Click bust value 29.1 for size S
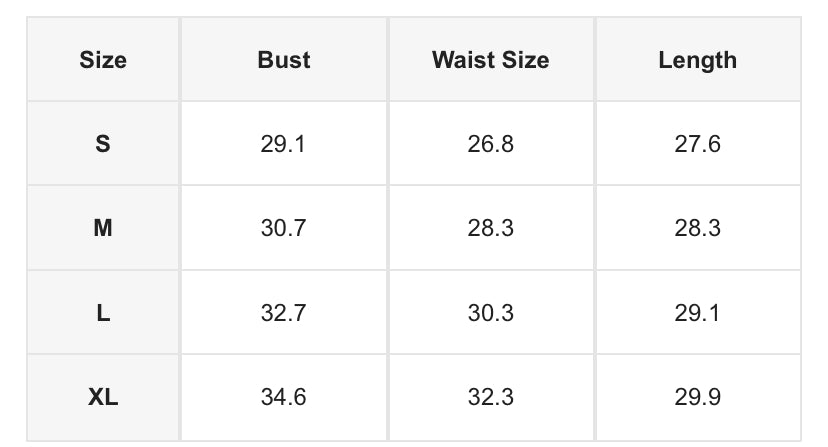The image size is (828, 447). pos(283,144)
